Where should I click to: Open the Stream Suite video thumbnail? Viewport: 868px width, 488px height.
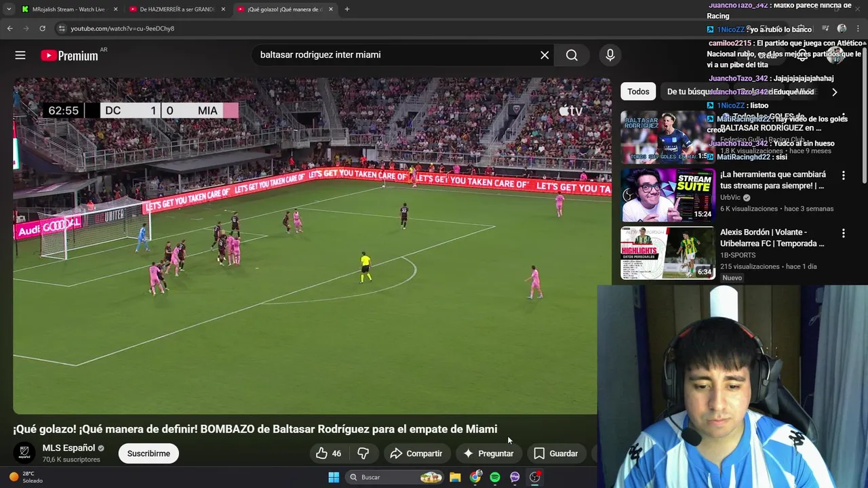coord(667,195)
